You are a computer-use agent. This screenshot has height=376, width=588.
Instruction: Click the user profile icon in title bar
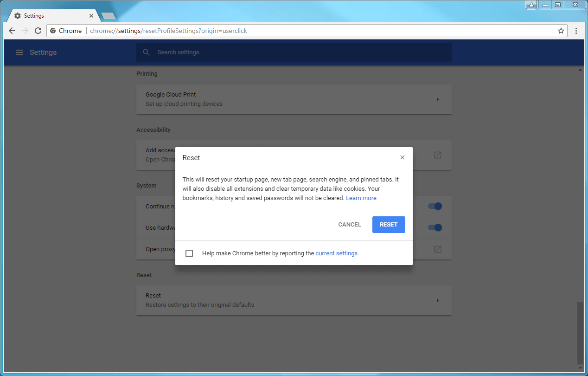pyautogui.click(x=531, y=5)
